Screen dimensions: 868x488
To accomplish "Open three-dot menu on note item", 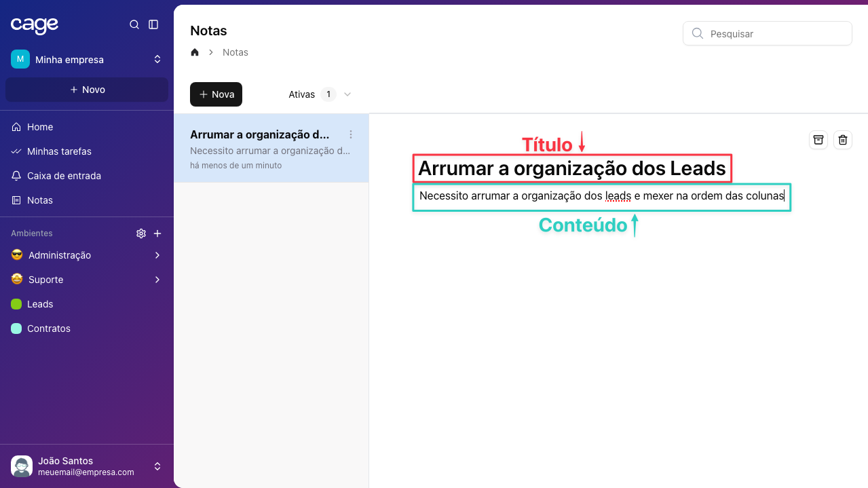I will (351, 134).
